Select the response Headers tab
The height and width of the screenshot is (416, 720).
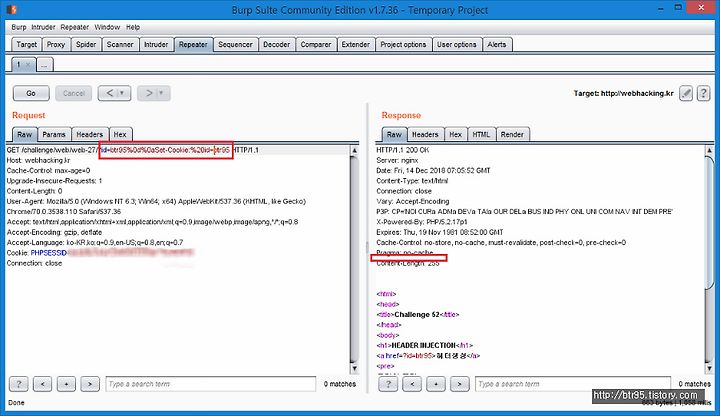425,135
